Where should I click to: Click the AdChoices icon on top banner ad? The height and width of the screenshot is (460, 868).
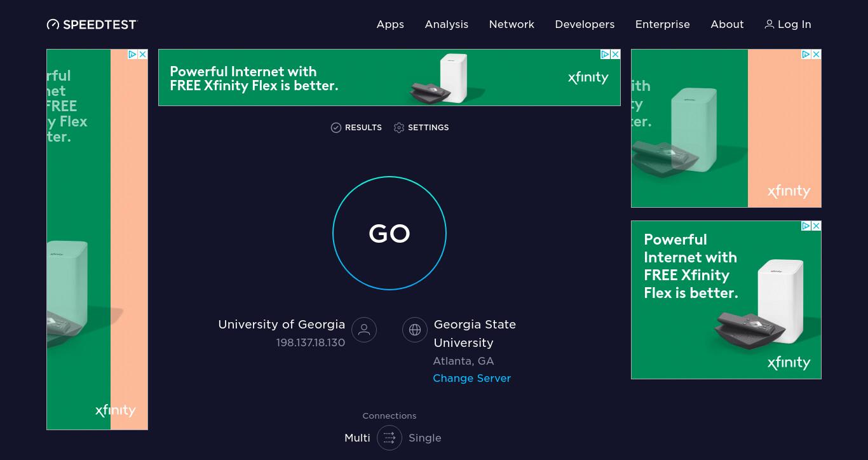[606, 55]
